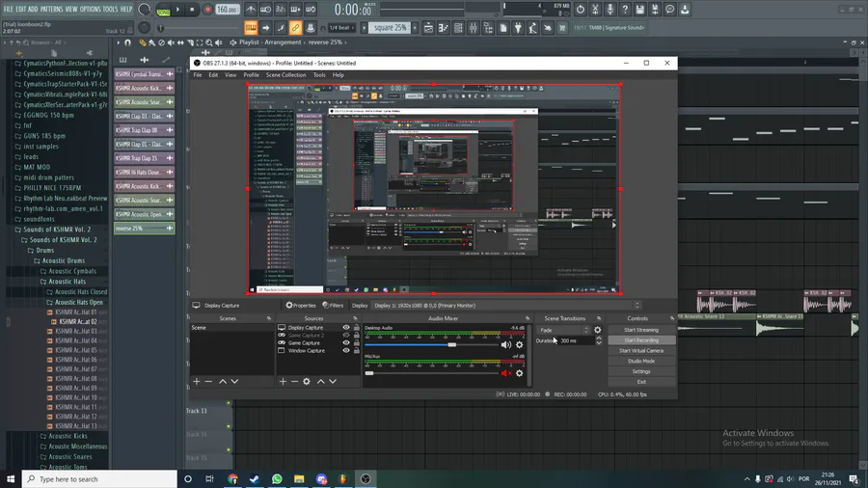Toggle visibility eye of Game Capture 2 source

346,336
